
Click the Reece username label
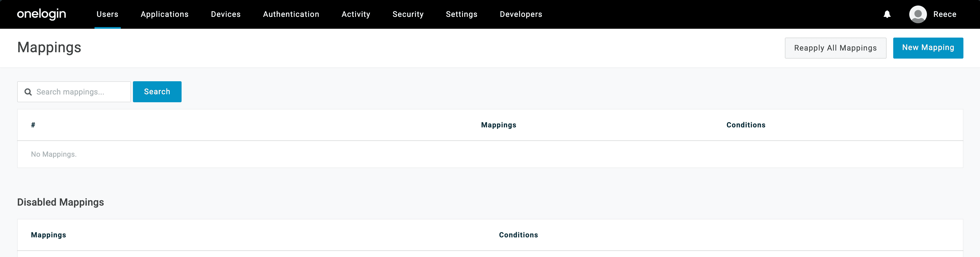(945, 14)
